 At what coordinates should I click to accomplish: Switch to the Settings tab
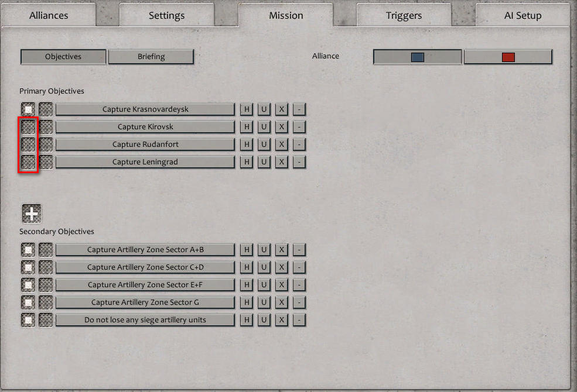[x=167, y=15]
